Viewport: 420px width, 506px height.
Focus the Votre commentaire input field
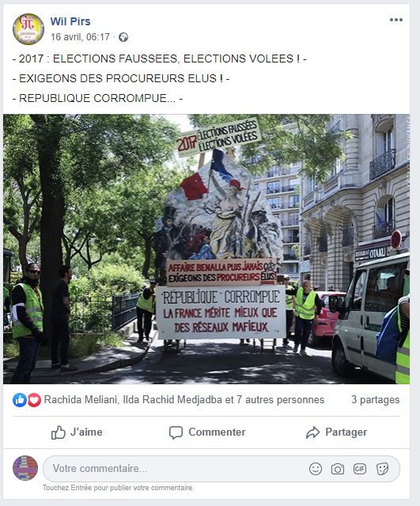[221, 469]
